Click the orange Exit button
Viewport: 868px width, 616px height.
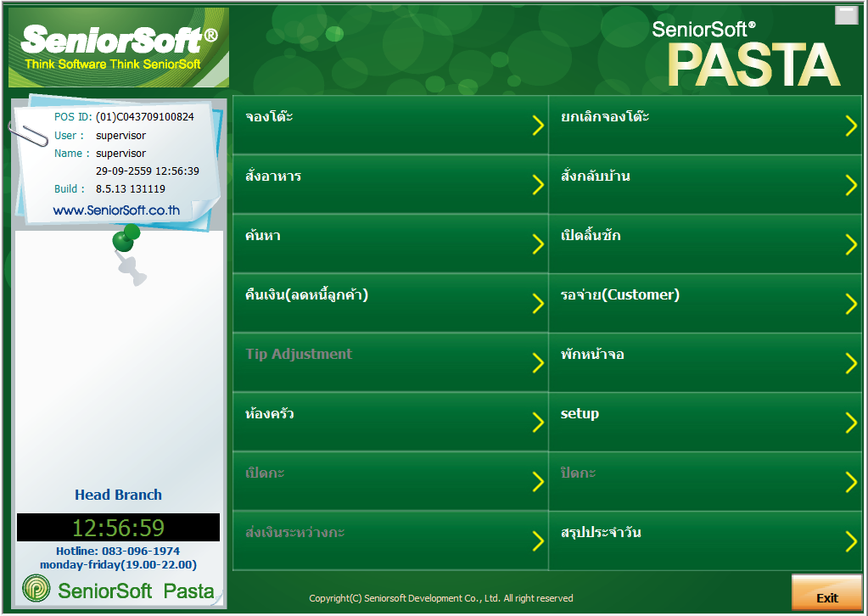click(x=826, y=593)
